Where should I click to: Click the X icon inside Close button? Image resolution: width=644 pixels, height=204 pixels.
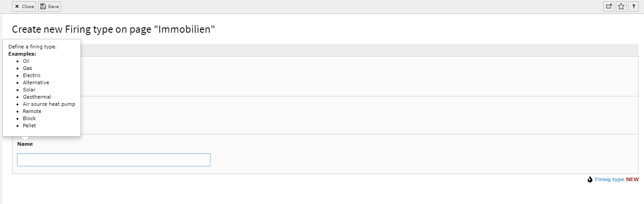tap(17, 7)
